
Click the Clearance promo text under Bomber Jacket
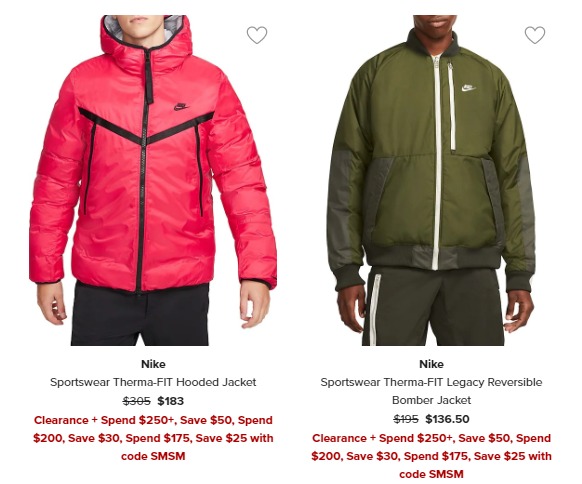(431, 456)
